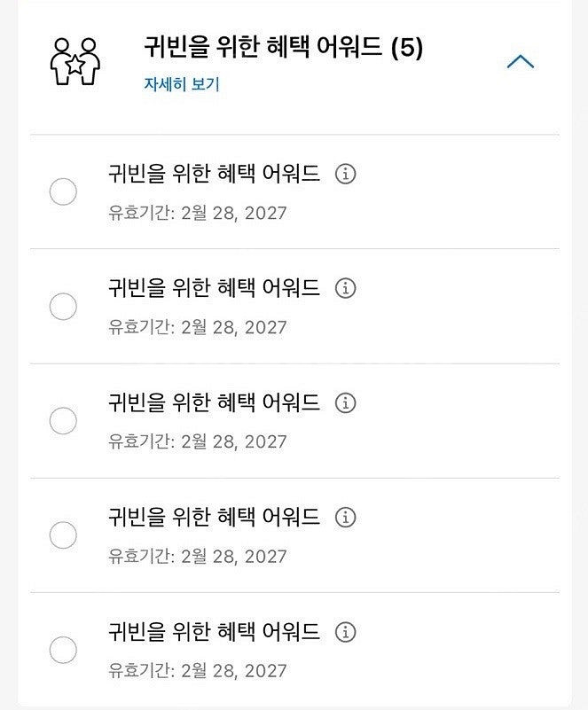Select the second award radio button

[63, 307]
